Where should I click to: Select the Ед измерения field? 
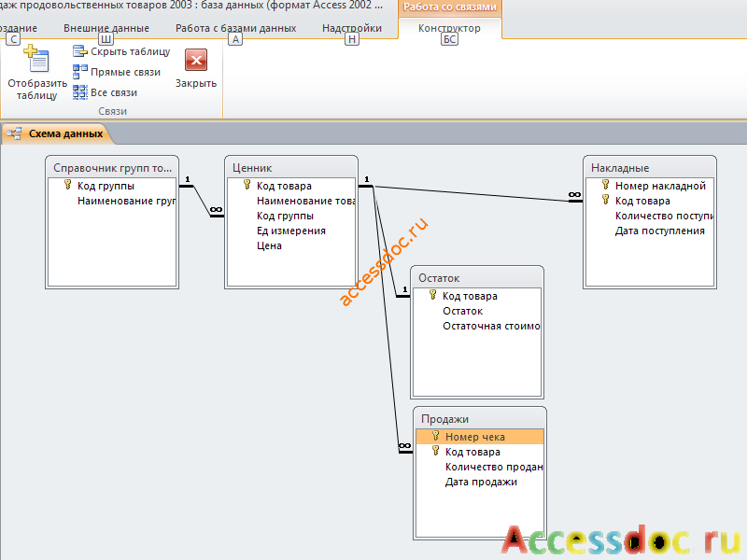click(291, 231)
